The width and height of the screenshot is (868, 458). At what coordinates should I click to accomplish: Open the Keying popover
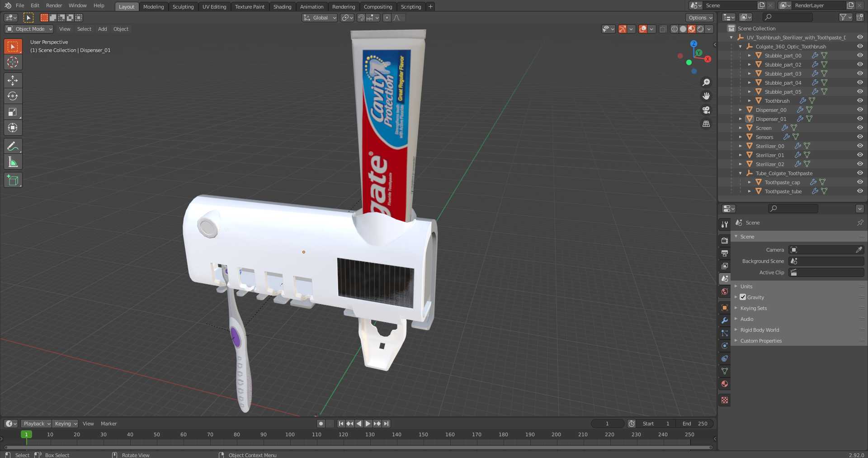tap(65, 424)
